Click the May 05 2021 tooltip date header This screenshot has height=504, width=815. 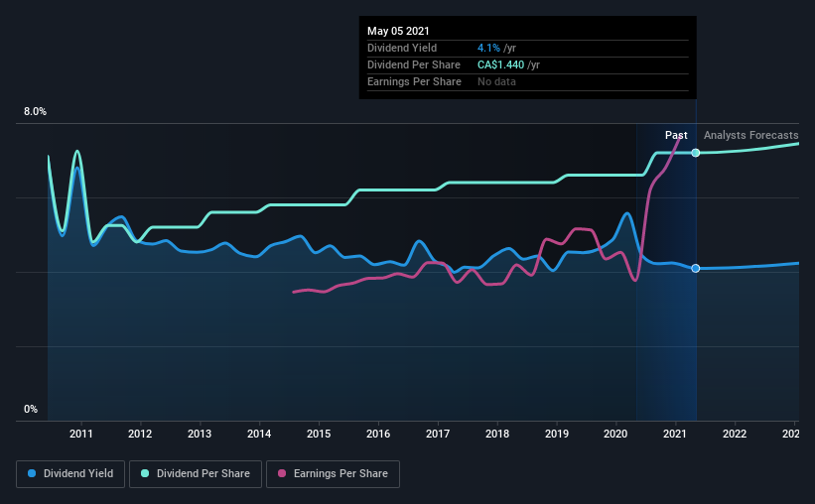[x=398, y=31]
